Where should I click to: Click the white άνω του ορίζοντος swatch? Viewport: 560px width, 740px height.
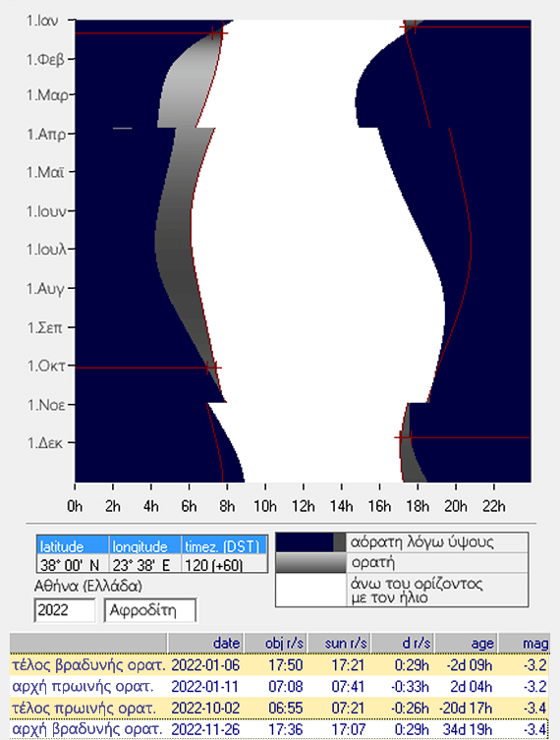pos(310,590)
